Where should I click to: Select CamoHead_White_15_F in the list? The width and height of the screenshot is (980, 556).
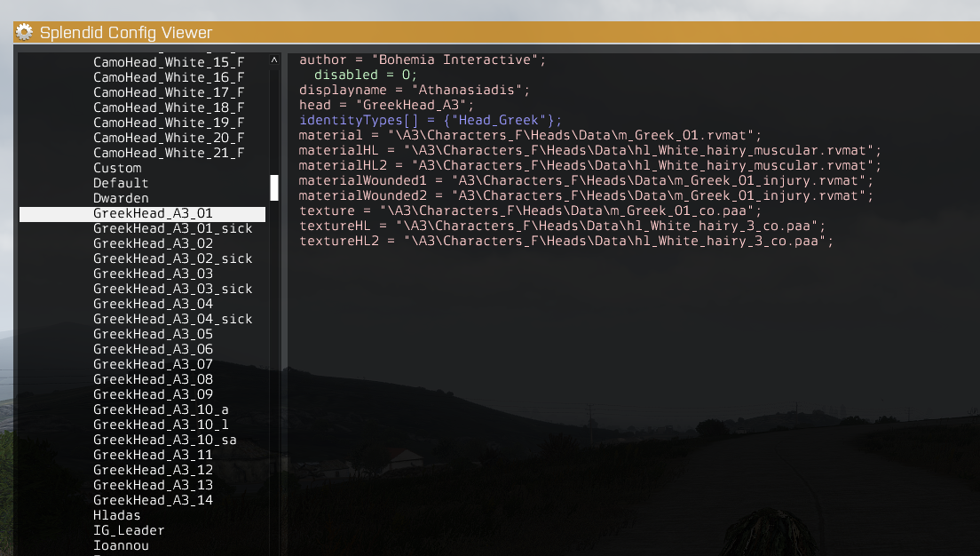coord(169,62)
